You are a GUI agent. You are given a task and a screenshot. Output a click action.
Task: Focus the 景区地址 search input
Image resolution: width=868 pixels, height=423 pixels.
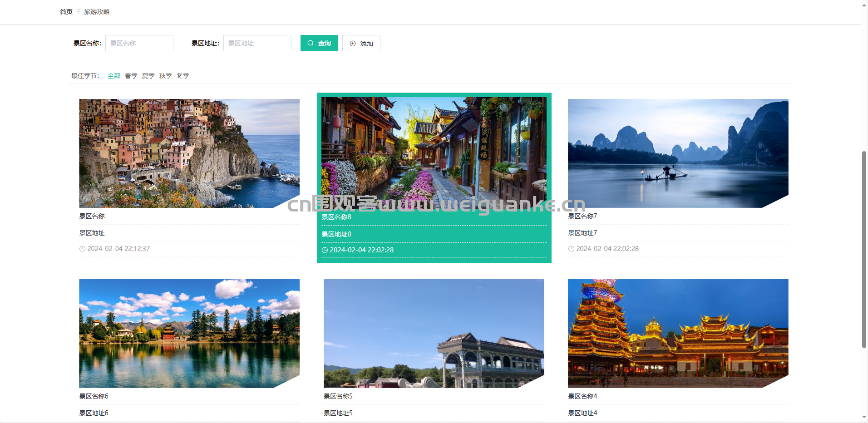[x=257, y=43]
